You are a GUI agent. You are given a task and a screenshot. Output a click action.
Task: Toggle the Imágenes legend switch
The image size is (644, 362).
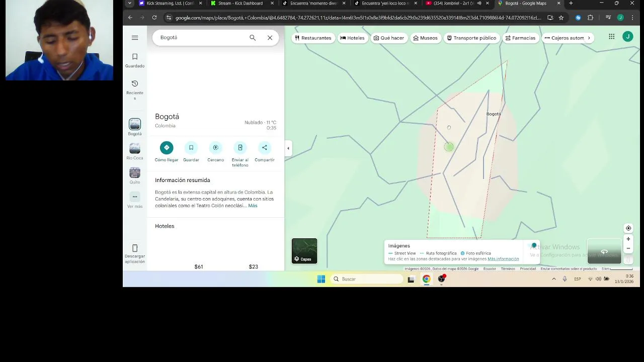pos(533,246)
